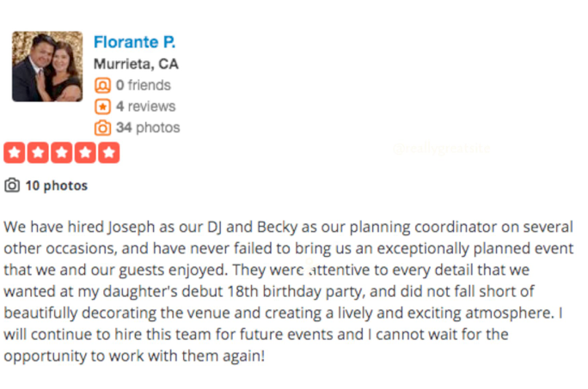Select the first rating star
The image size is (588, 389).
(15, 153)
